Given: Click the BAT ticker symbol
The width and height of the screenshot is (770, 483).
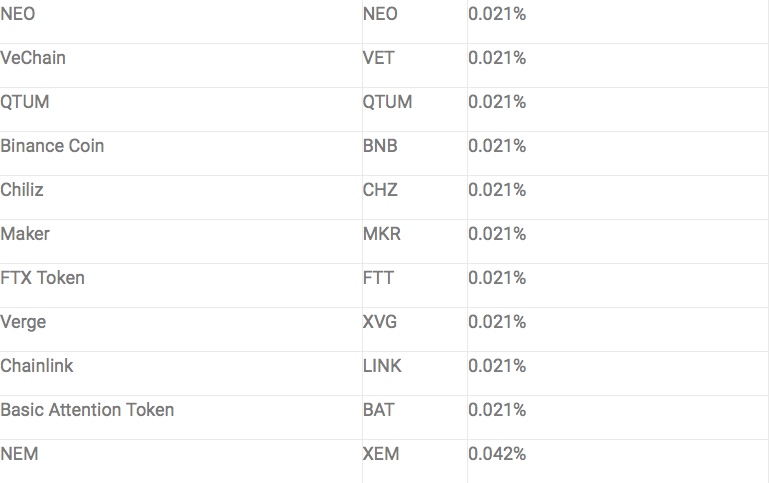Looking at the screenshot, I should (379, 410).
